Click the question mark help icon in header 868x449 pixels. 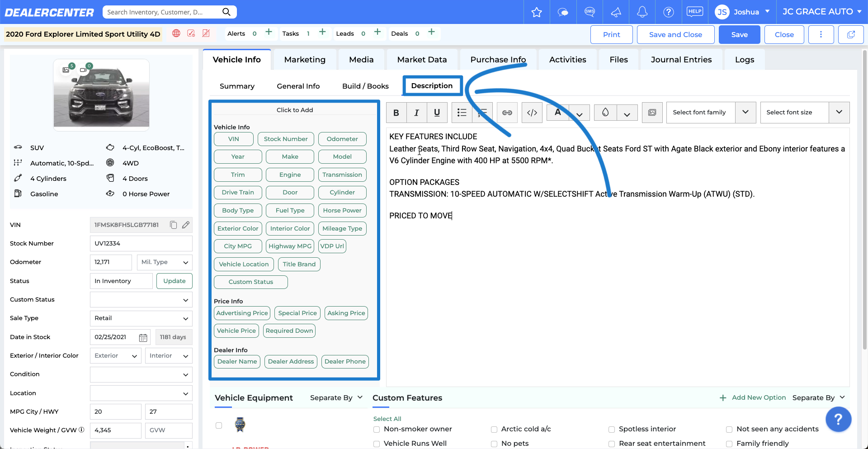[x=668, y=12]
